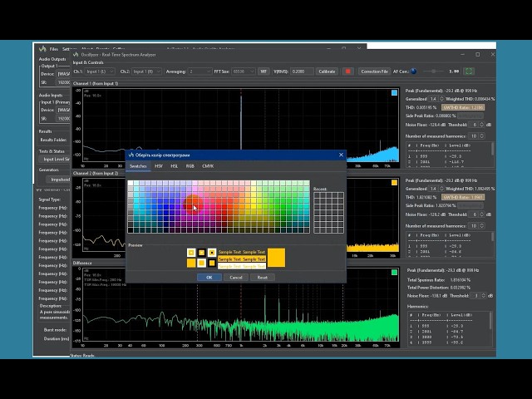
Task: Toggle the blue AF Corr. indicator
Action: [414, 71]
